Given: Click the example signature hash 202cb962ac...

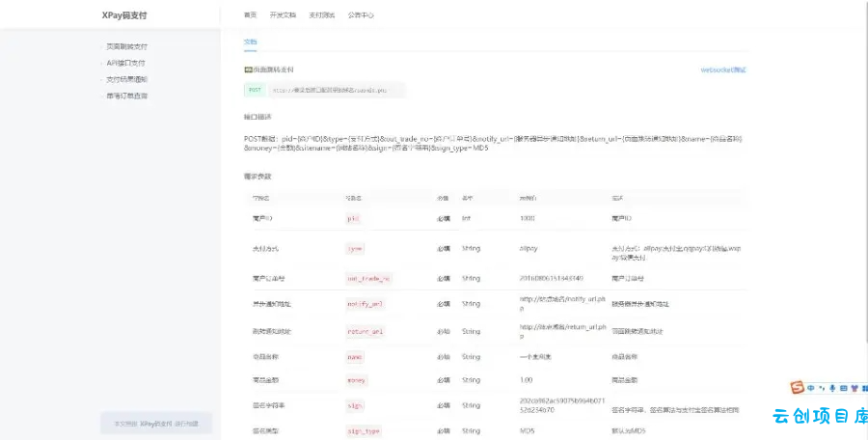Looking at the screenshot, I should click(562, 405).
